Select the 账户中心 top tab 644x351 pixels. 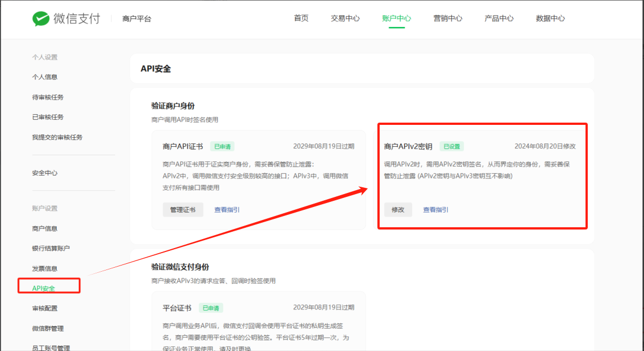[396, 18]
